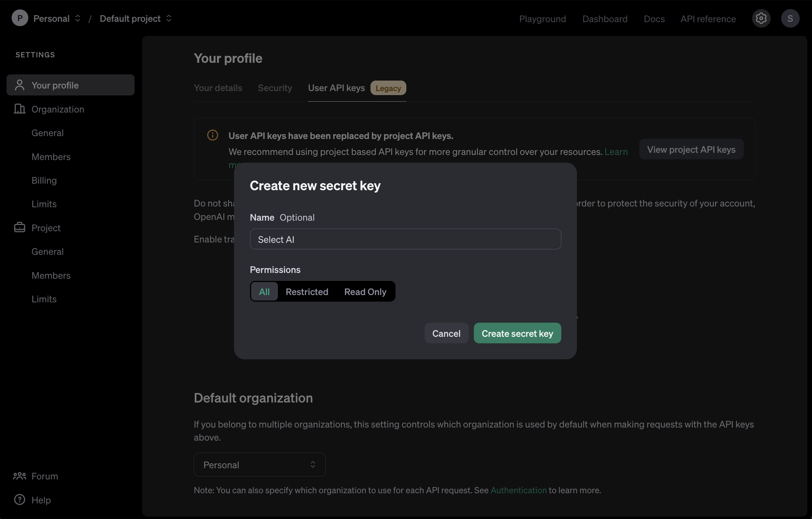Click the Help question mark icon

(x=19, y=500)
